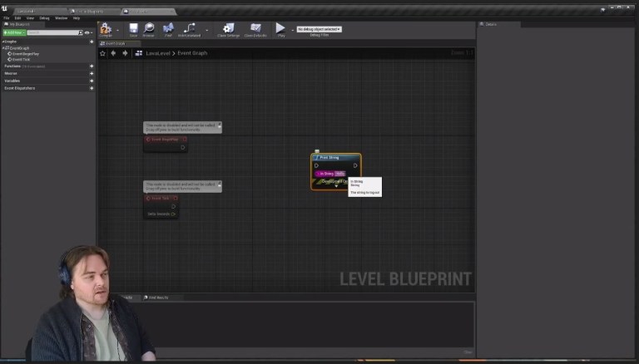Open Class Defaults from the toolbar
Image resolution: width=639 pixels, height=364 pixels.
click(255, 28)
